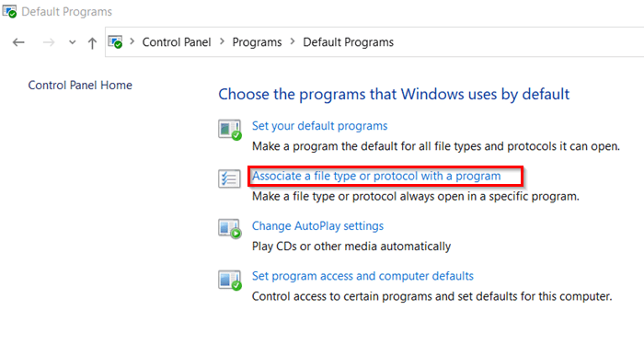Expand the chevron before Control Panel breadcrumb
644x344 pixels.
(132, 41)
